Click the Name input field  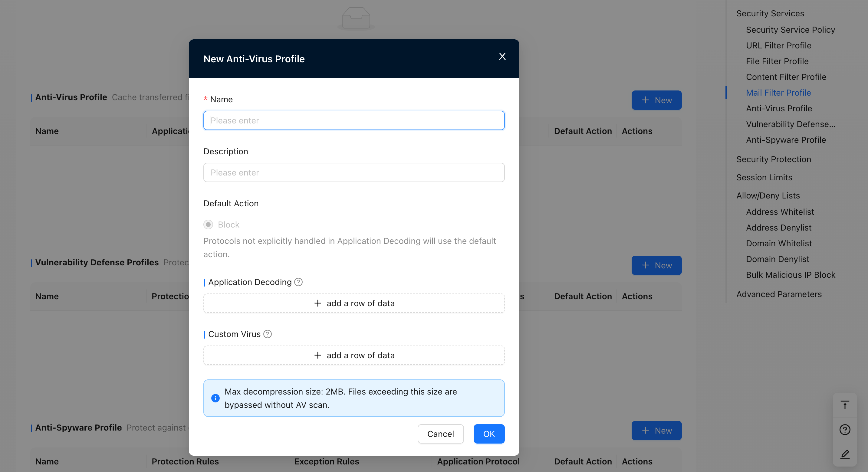tap(354, 120)
